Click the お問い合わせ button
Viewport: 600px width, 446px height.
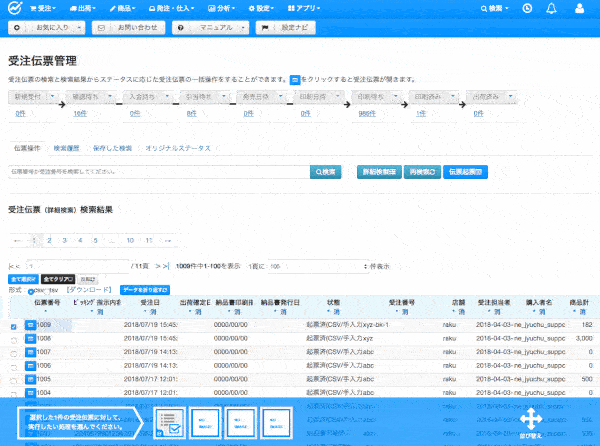click(129, 28)
